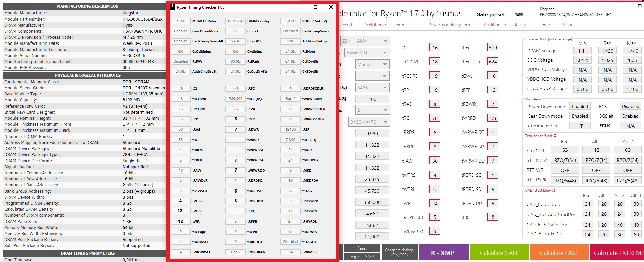Click the Ryzen Timing Checker title bar app icon
The image size is (644, 262).
click(173, 7)
